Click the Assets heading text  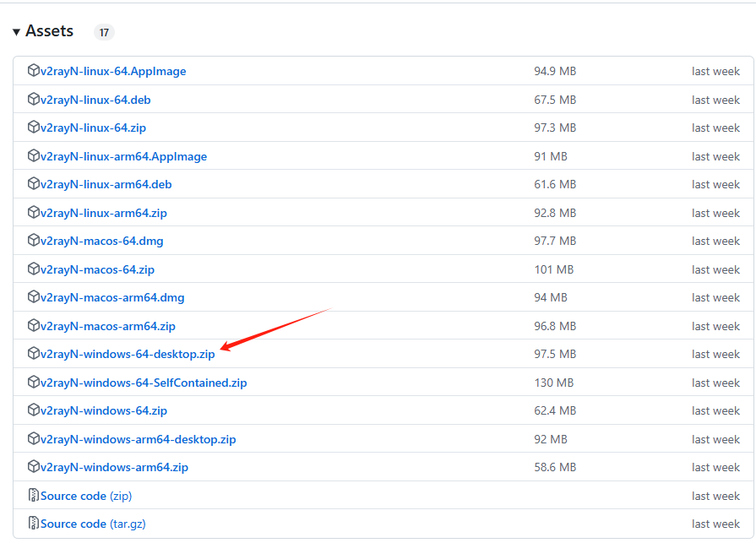[x=49, y=31]
